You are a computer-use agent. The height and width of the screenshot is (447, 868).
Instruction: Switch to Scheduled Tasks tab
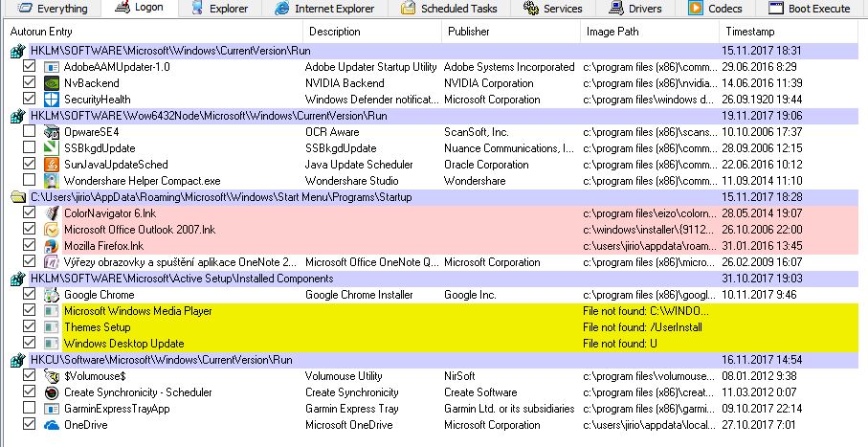coord(450,9)
